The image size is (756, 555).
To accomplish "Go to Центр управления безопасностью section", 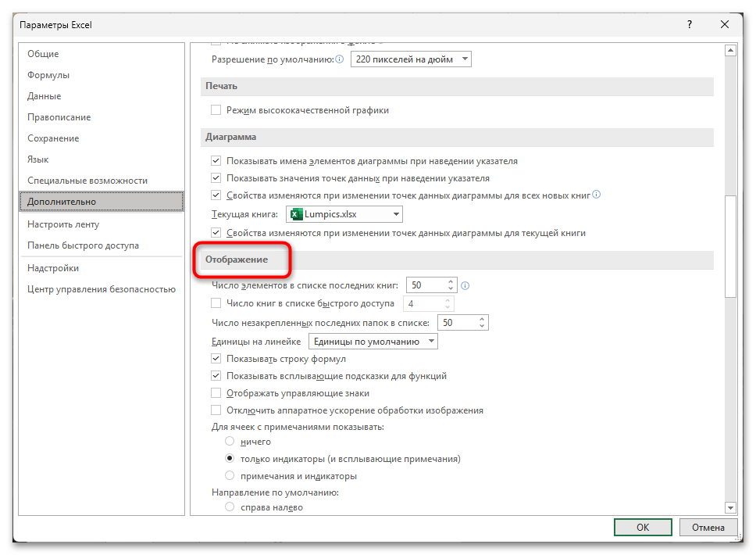I will pyautogui.click(x=102, y=289).
